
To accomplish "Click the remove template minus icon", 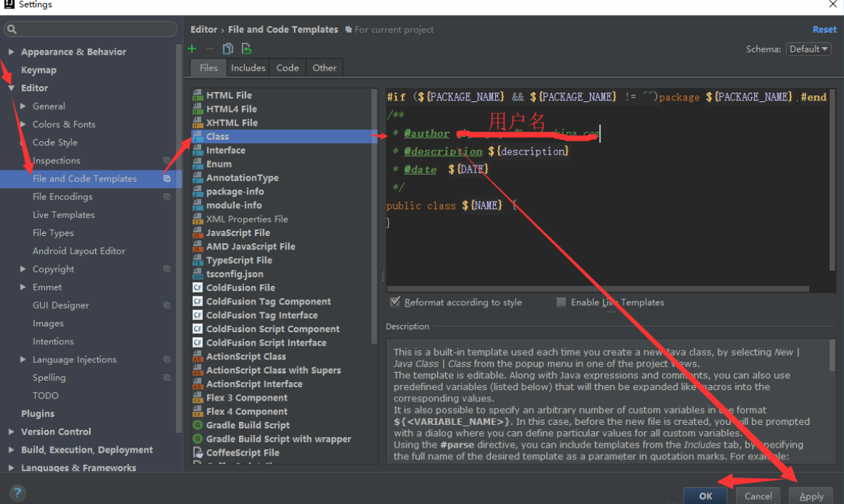I will 210,49.
